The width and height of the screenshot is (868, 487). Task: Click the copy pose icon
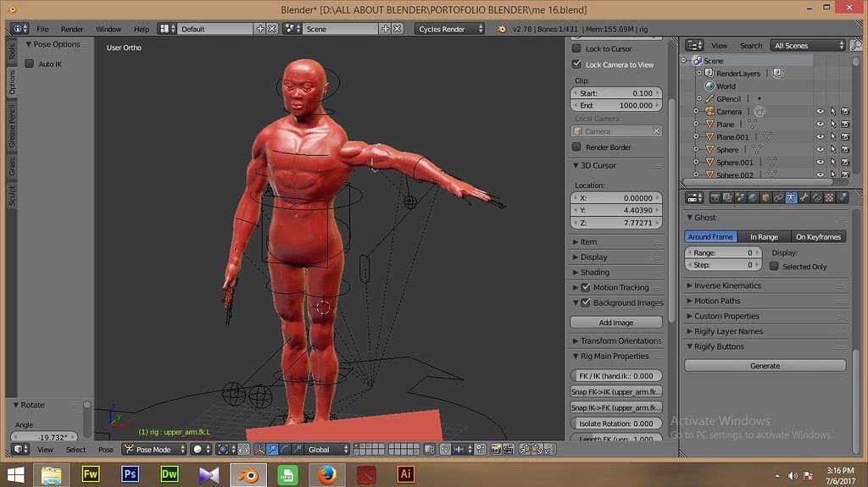coord(526,450)
